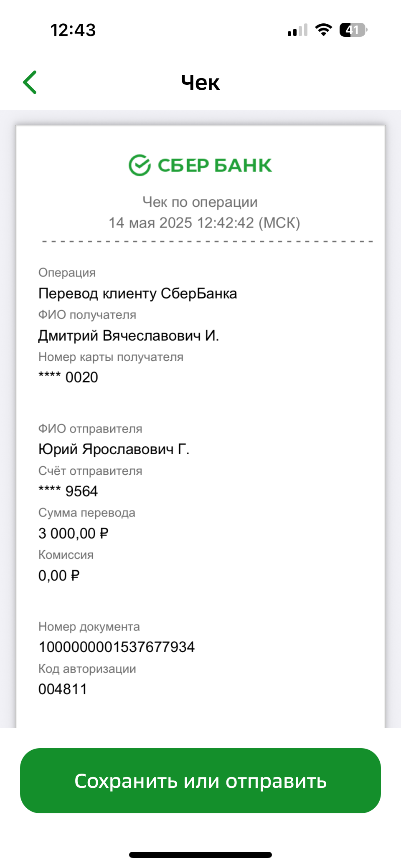This screenshot has height=868, width=401.
Task: Tap the battery indicator icon
Action: [353, 30]
